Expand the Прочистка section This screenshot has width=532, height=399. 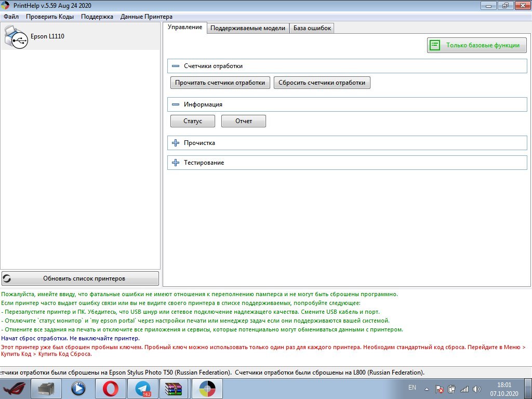pyautogui.click(x=176, y=143)
